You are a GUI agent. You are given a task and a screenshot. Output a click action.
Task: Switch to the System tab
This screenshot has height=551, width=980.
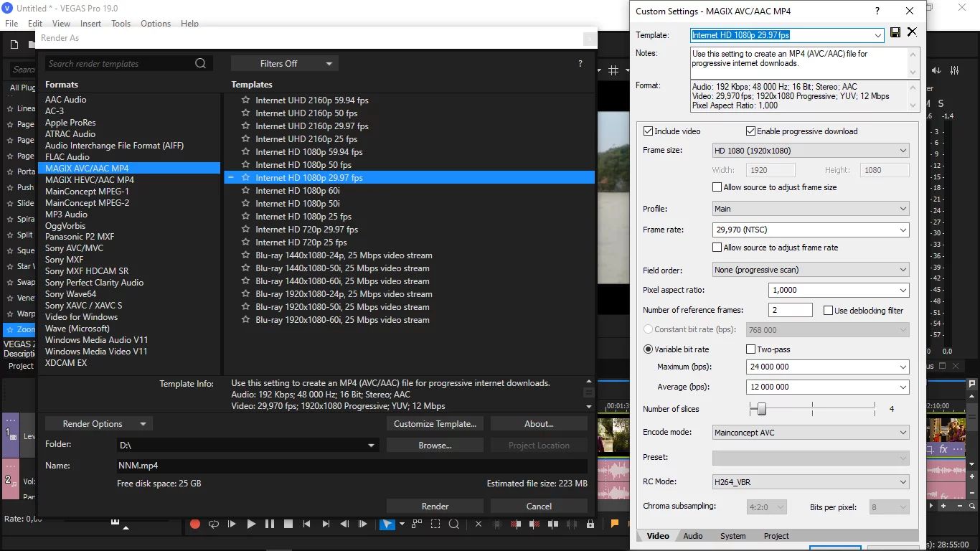pos(733,536)
